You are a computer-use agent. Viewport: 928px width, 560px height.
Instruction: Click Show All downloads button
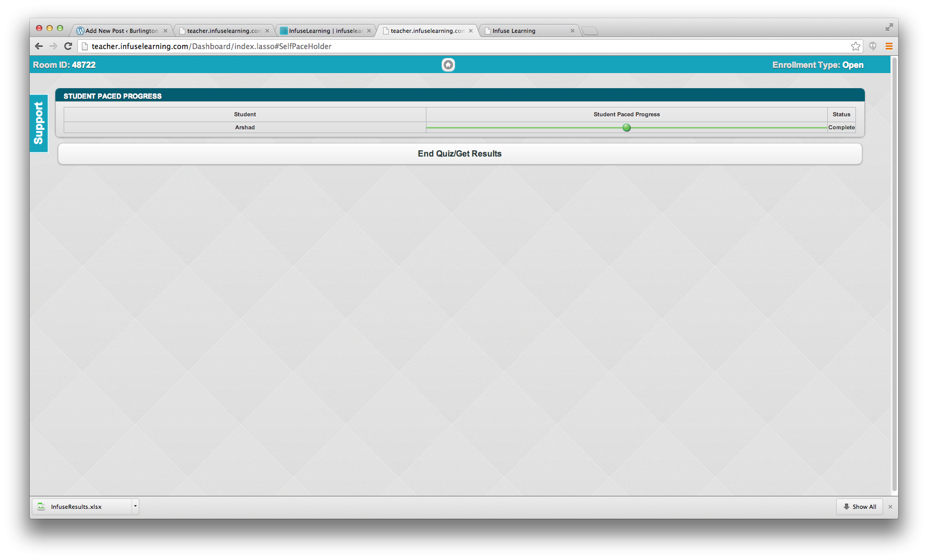[x=860, y=507]
